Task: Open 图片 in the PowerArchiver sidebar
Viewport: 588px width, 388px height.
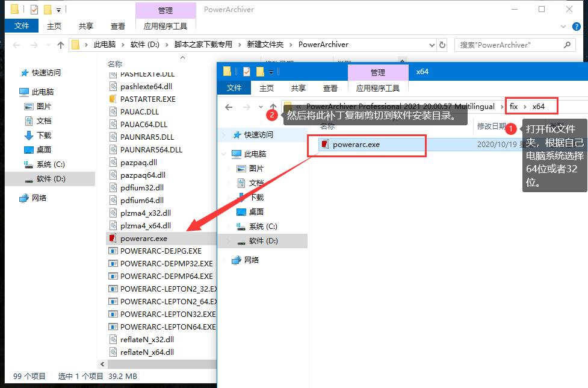Action: [x=43, y=107]
